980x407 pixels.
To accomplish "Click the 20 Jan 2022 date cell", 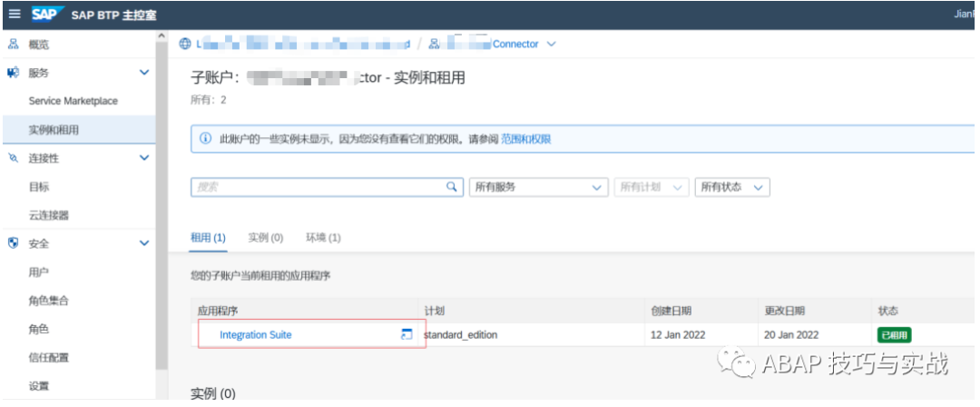I will click(x=791, y=335).
